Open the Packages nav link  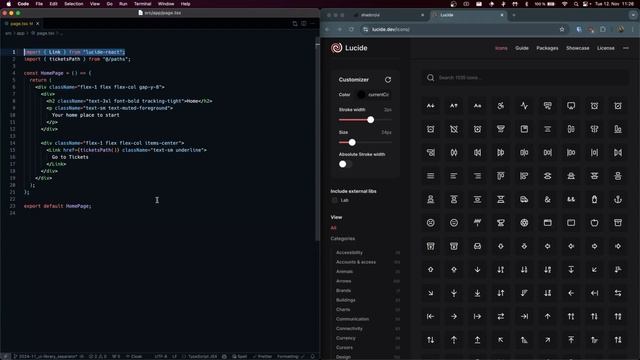point(547,48)
